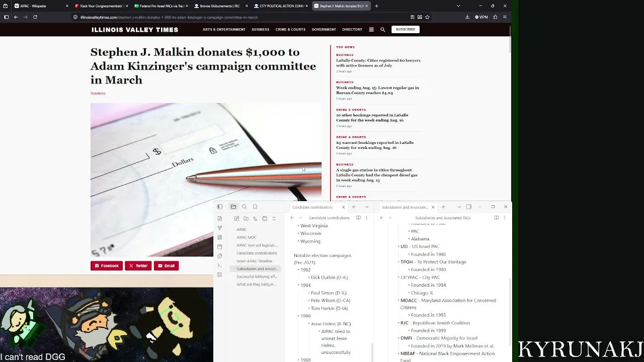Image resolution: width=644 pixels, height=362 pixels.
Task: Add new tab beside Candidate contributions
Action: tap(354, 207)
